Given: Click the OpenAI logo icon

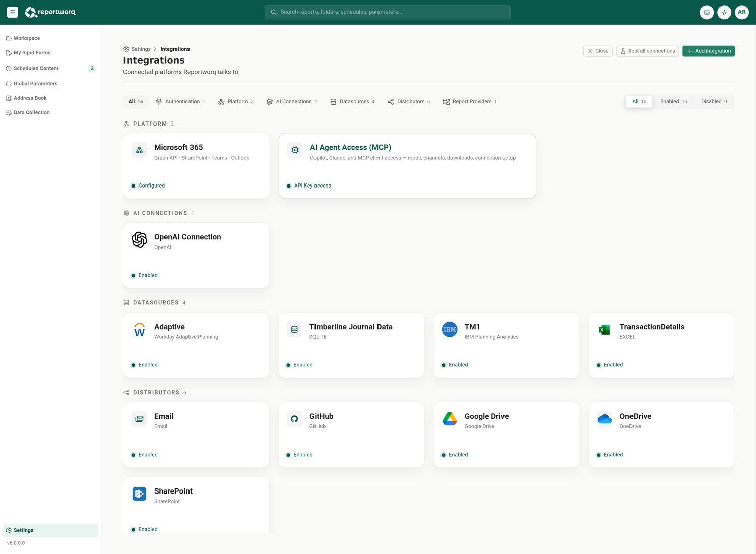Looking at the screenshot, I should click(139, 239).
